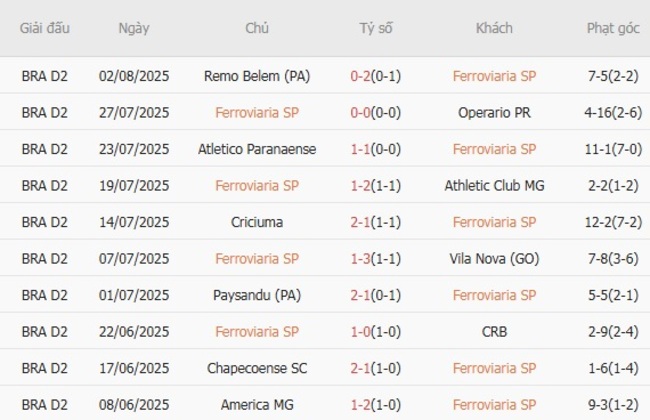Click the 0-2(0-1) score on 02/08/2025

tap(376, 76)
